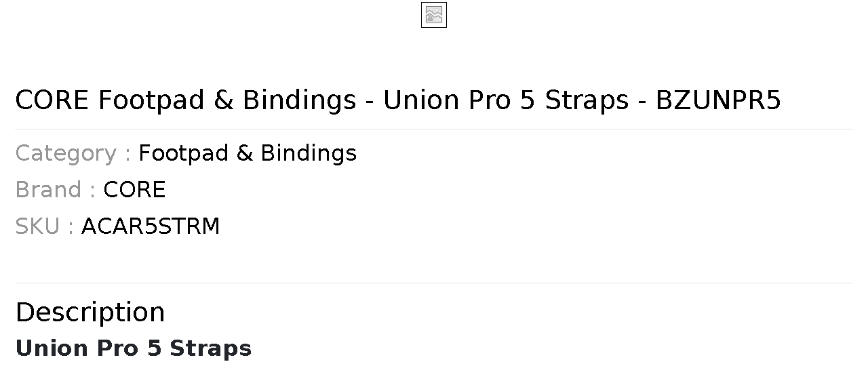This screenshot has height=383, width=868.
Task: Select the product title heading ending in BZUNPR5
Action: click(x=398, y=100)
